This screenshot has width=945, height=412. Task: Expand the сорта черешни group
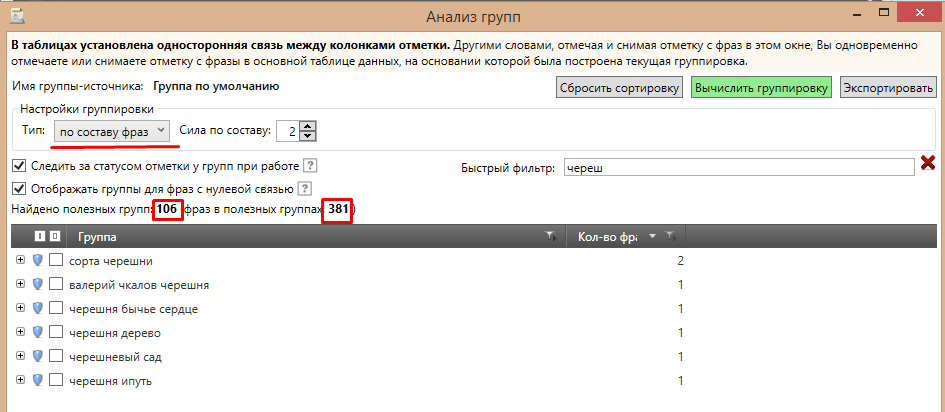(x=20, y=260)
